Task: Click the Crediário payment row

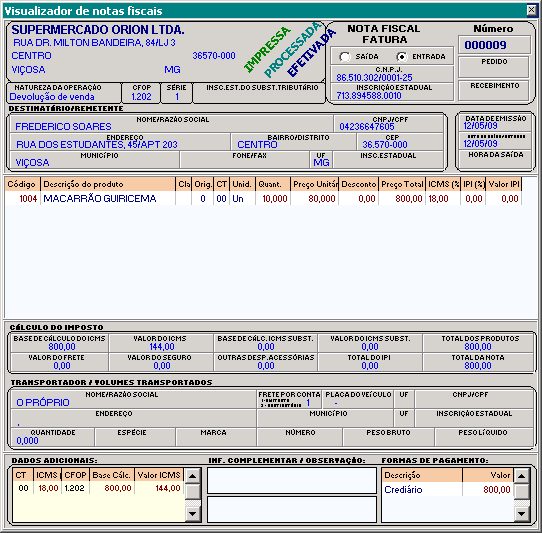Action: [x=447, y=490]
